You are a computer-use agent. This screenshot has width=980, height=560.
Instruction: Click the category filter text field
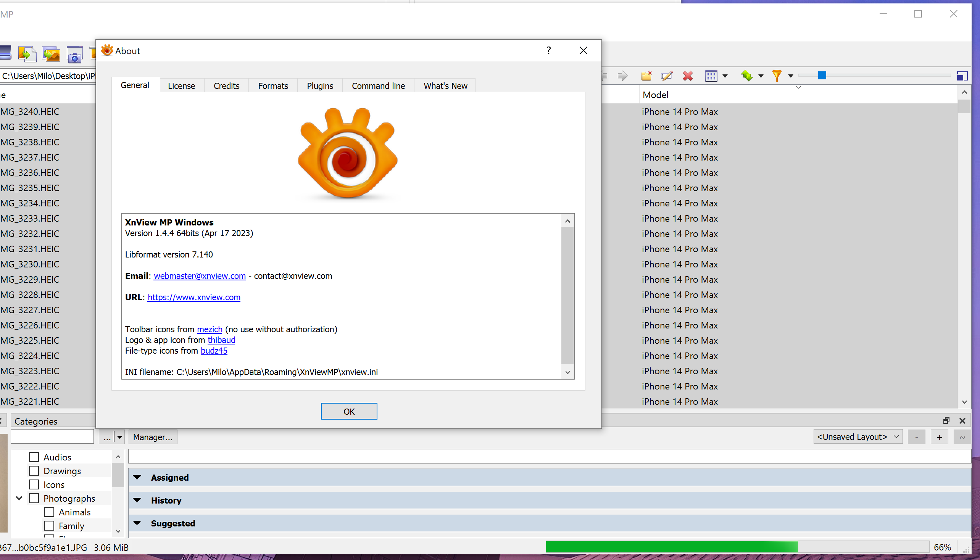[x=52, y=437]
